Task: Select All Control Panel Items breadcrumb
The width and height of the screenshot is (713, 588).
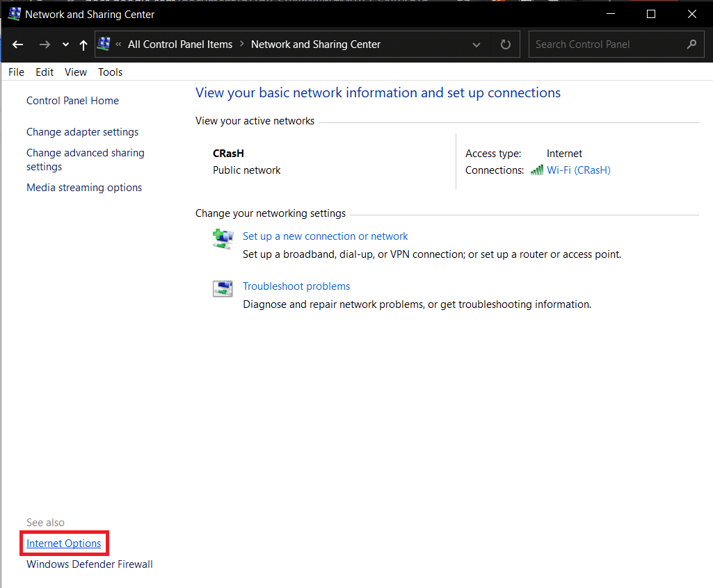Action: pyautogui.click(x=180, y=44)
